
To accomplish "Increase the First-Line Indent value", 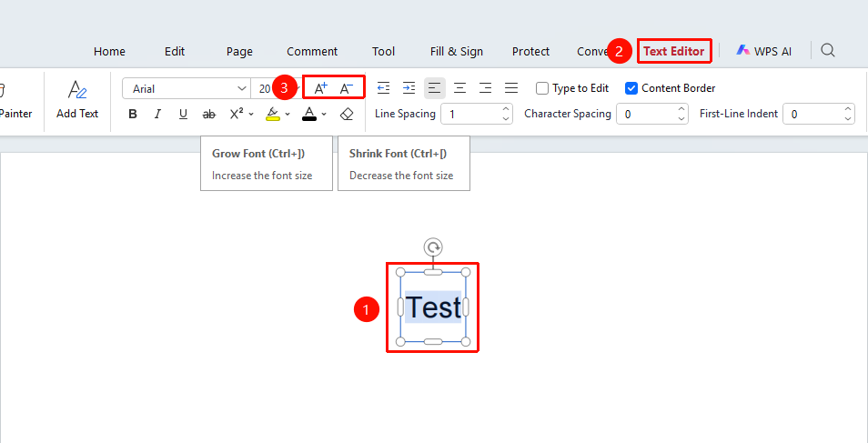I will click(x=849, y=110).
